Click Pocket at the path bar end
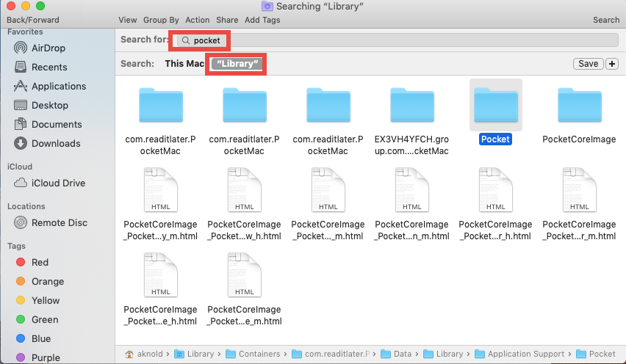Viewport: 626px width, 364px height. click(596, 354)
